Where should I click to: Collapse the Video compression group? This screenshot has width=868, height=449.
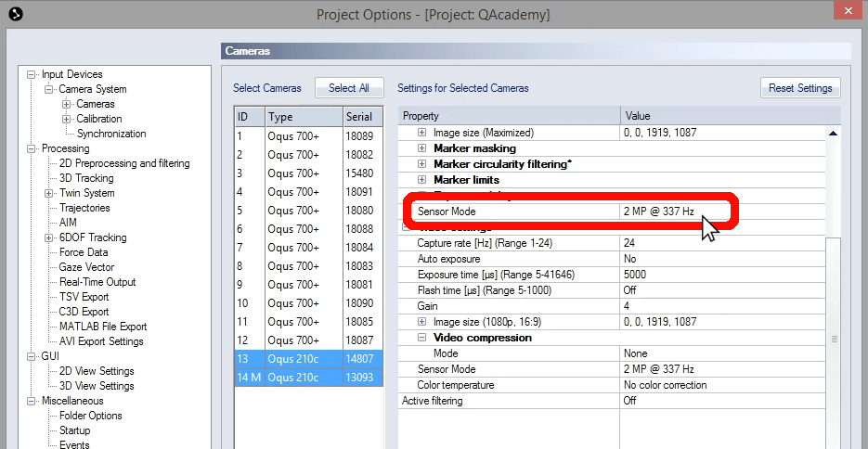(421, 338)
